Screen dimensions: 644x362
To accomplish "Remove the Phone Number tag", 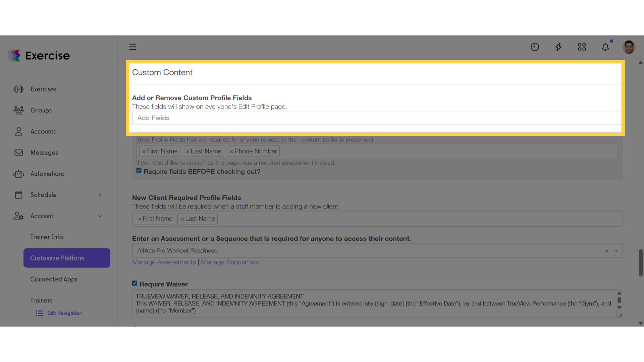I will [231, 152].
